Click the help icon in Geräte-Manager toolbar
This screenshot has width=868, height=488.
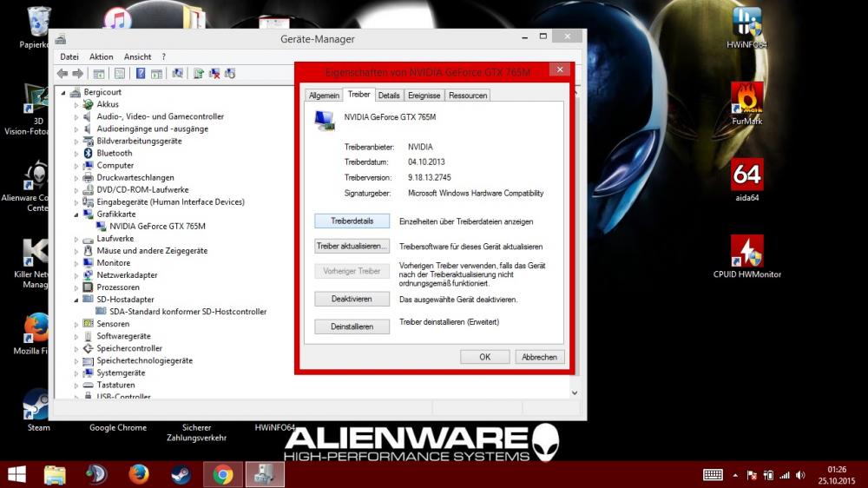pos(140,74)
